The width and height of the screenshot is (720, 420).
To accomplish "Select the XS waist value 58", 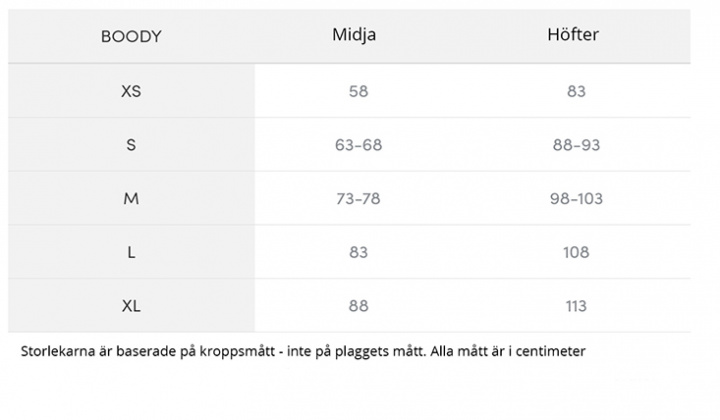I will [358, 91].
